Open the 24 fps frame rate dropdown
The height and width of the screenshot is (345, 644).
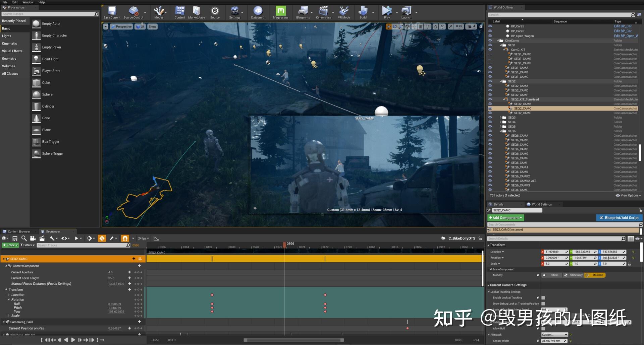(x=144, y=238)
